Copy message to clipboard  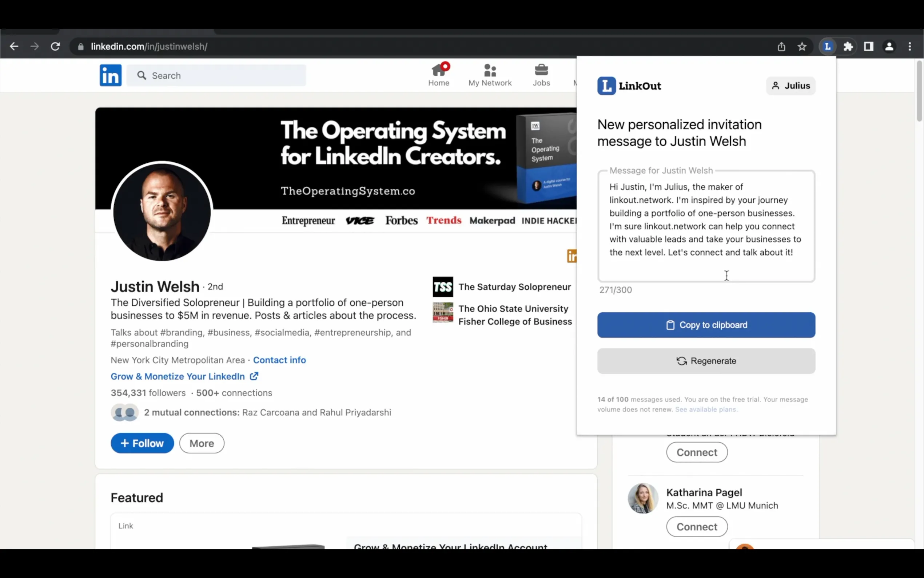pos(706,325)
